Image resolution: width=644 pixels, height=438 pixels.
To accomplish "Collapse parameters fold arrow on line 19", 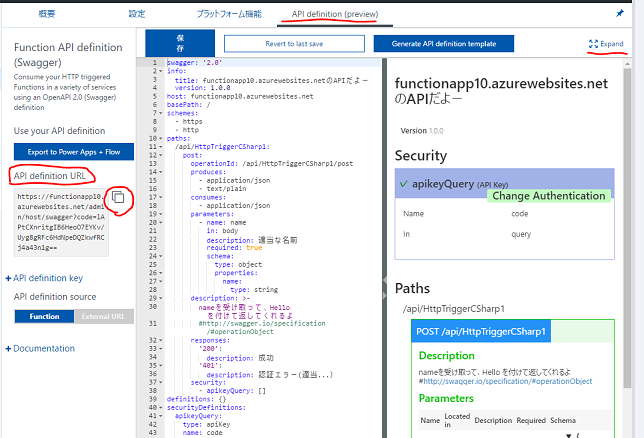I will pyautogui.click(x=161, y=214).
